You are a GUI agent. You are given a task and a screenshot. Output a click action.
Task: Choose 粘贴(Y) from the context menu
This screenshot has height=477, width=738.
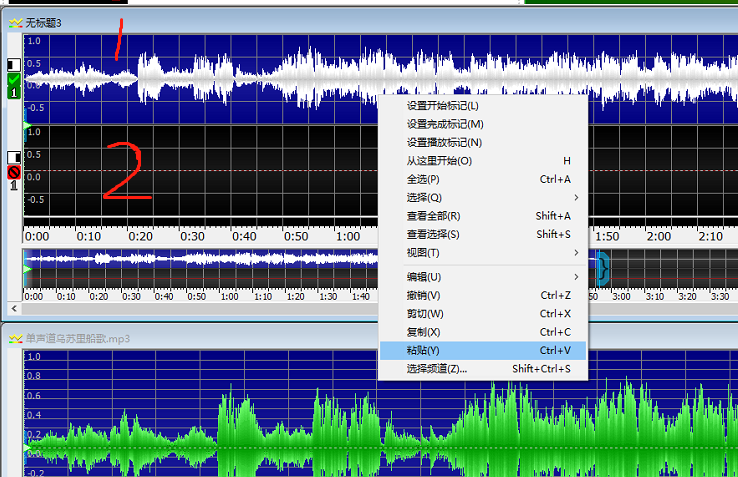[x=424, y=350]
